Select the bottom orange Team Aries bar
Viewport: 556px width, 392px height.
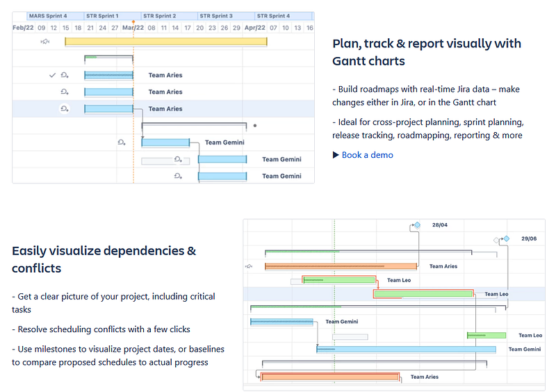329,377
